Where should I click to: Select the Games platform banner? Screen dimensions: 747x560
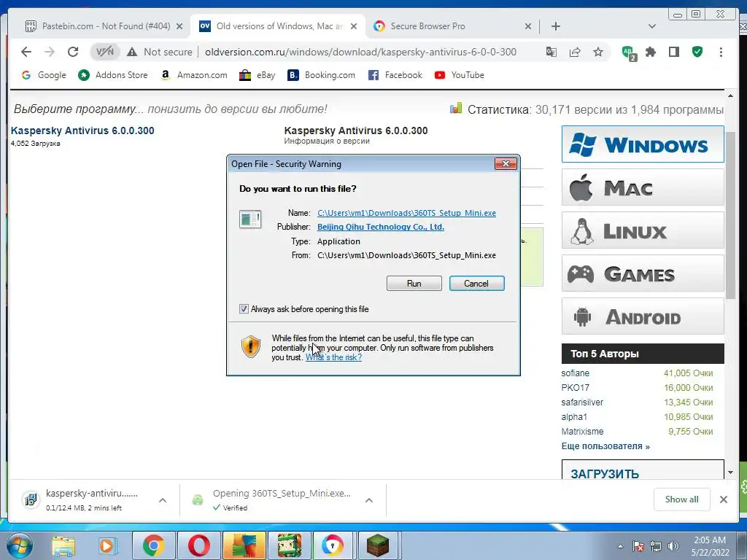[643, 274]
